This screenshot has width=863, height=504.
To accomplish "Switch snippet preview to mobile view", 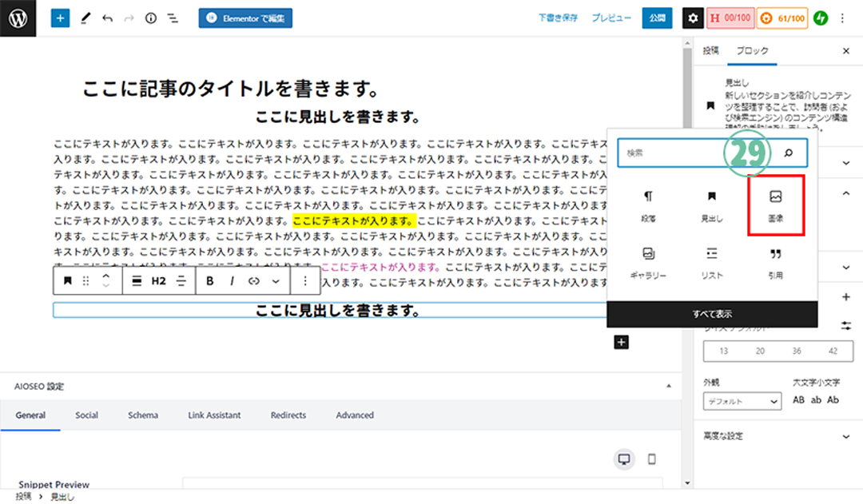I will click(x=651, y=459).
